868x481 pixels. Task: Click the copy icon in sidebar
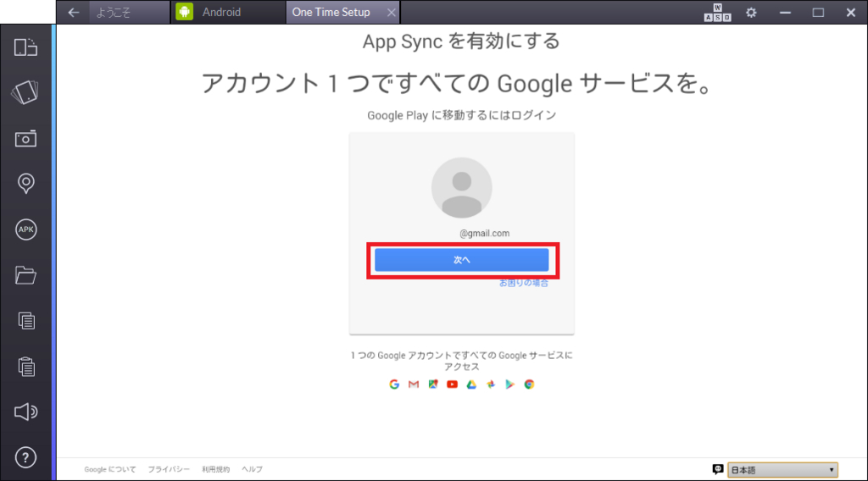coord(26,321)
